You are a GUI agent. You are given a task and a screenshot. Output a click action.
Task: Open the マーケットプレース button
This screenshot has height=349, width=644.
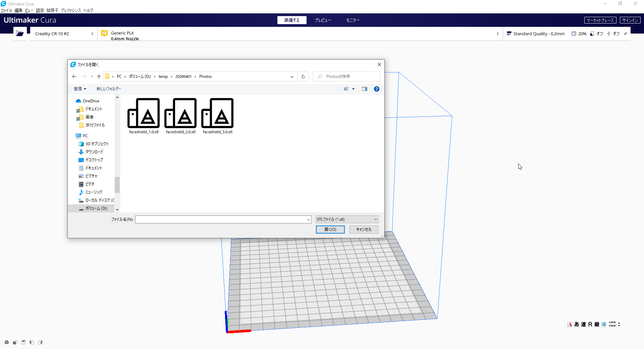(600, 20)
